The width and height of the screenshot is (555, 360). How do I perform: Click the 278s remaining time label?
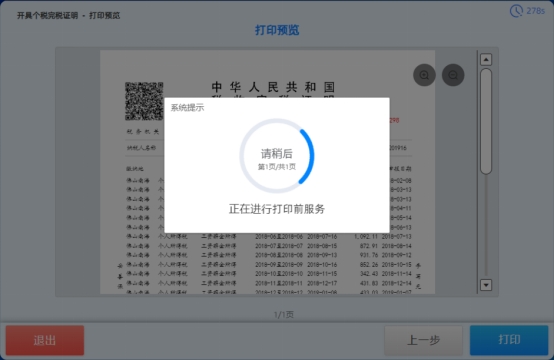click(x=536, y=11)
